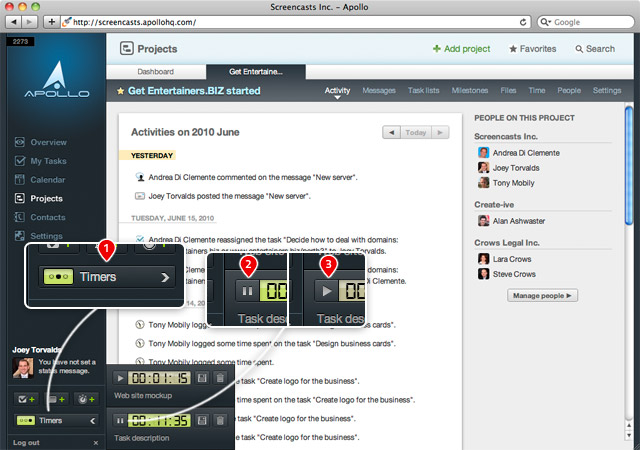Viewport: 640px width, 450px height.
Task: Open the Task lists section
Action: [x=424, y=91]
